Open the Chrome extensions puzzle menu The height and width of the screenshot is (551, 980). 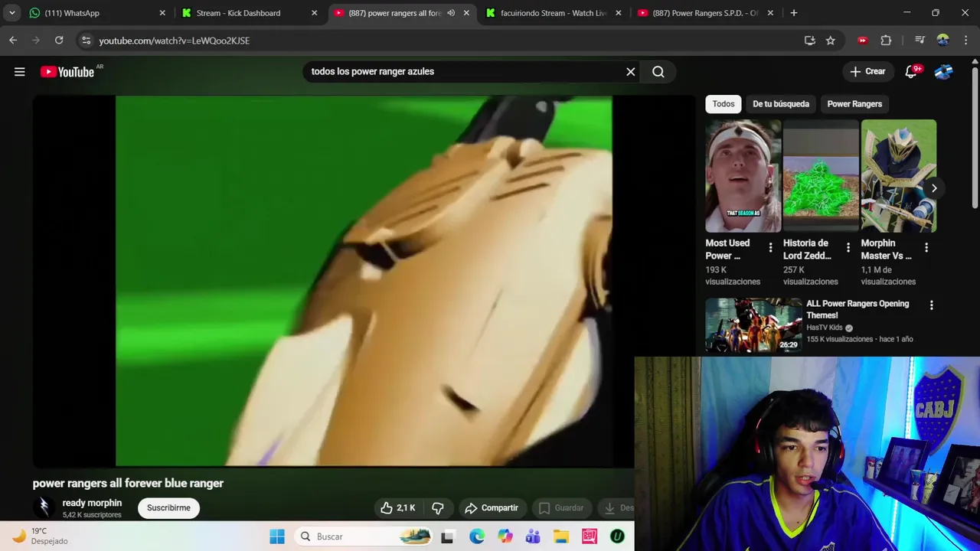pos(886,41)
